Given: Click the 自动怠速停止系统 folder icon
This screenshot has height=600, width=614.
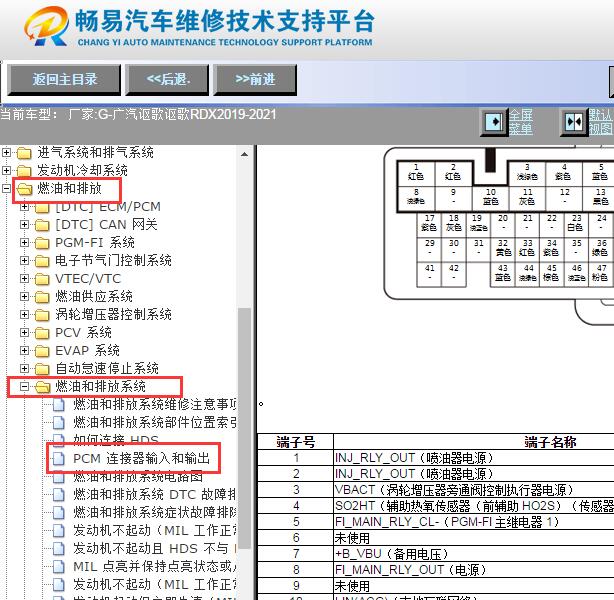Looking at the screenshot, I should point(42,369).
